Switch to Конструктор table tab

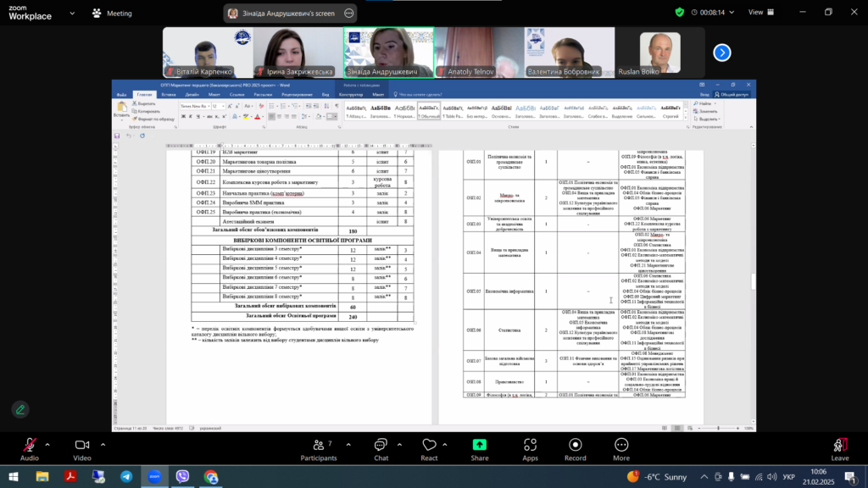pyautogui.click(x=350, y=95)
